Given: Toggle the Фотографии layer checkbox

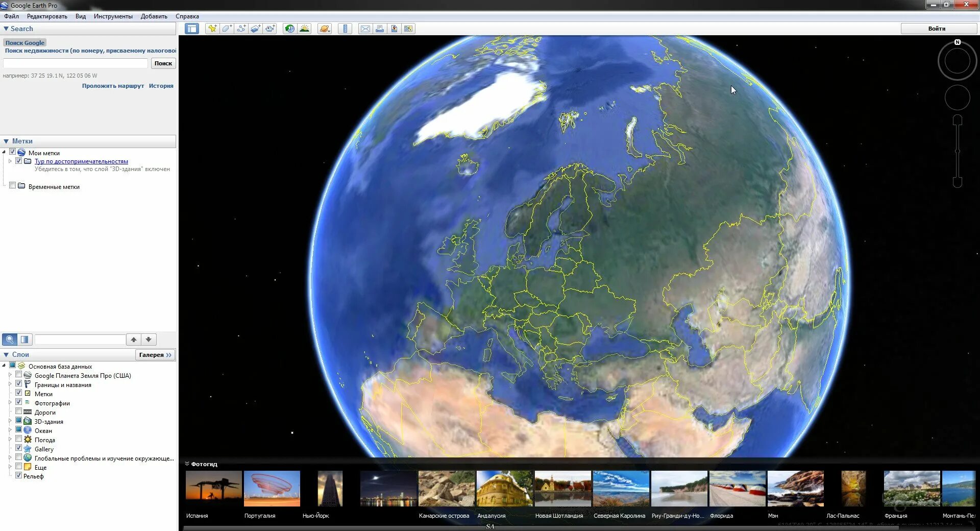Looking at the screenshot, I should point(19,402).
